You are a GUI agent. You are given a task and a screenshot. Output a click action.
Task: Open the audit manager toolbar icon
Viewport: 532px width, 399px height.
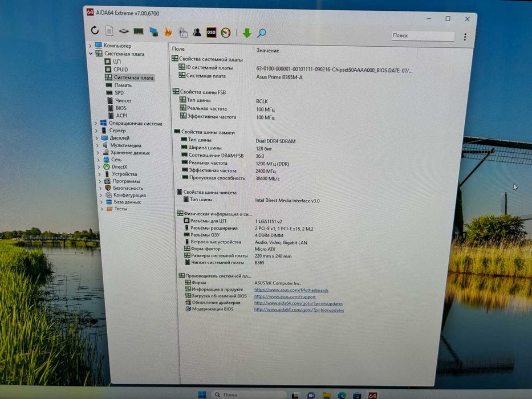tap(183, 32)
